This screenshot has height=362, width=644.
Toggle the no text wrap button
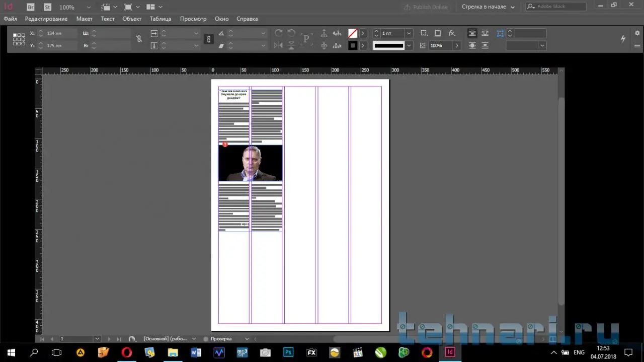click(x=472, y=33)
